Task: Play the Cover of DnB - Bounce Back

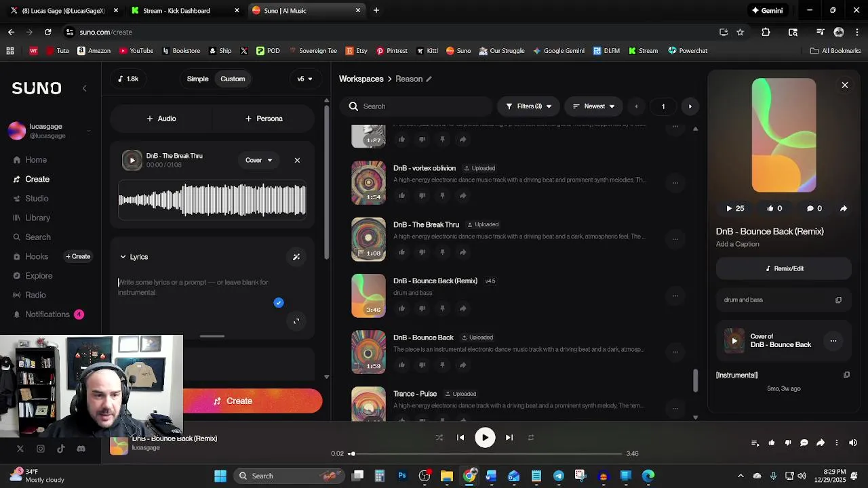Action: pos(734,341)
